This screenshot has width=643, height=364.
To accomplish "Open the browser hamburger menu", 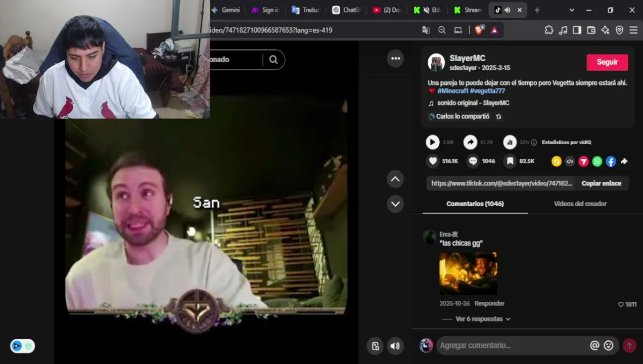I will coord(633,30).
